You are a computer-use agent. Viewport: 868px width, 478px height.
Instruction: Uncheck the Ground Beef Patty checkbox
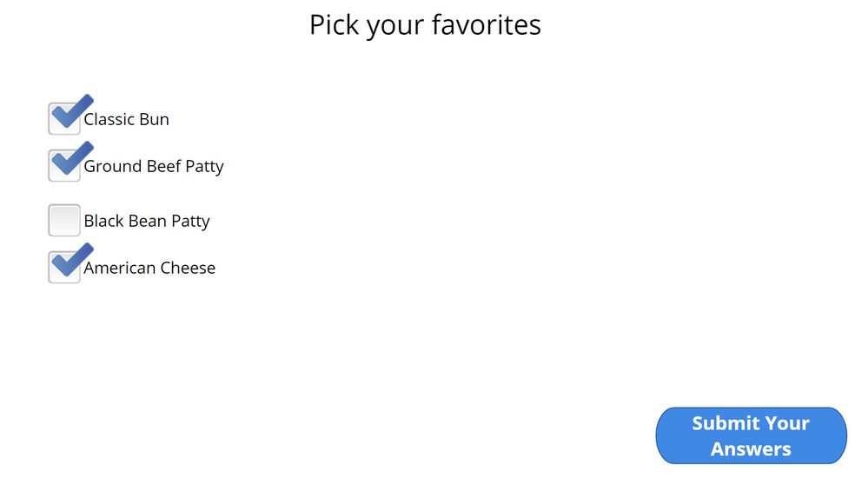tap(64, 166)
